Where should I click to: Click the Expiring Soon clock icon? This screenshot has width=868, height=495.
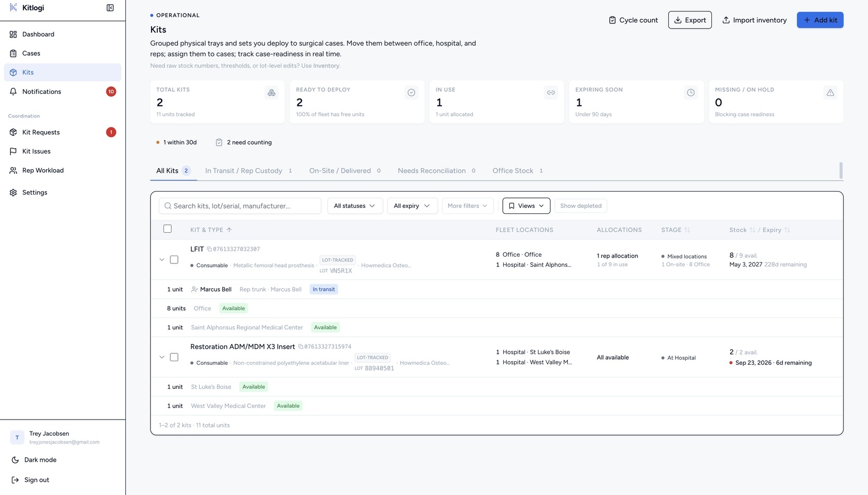(691, 93)
